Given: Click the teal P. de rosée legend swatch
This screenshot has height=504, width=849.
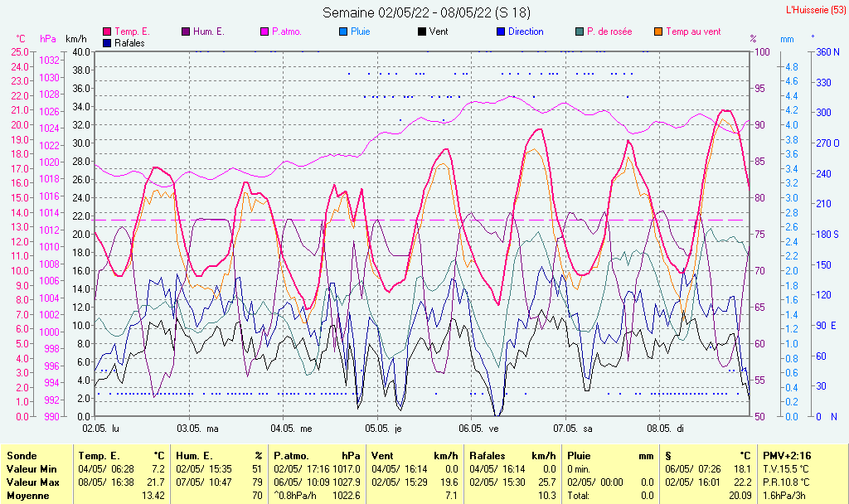Looking at the screenshot, I should pos(580,32).
